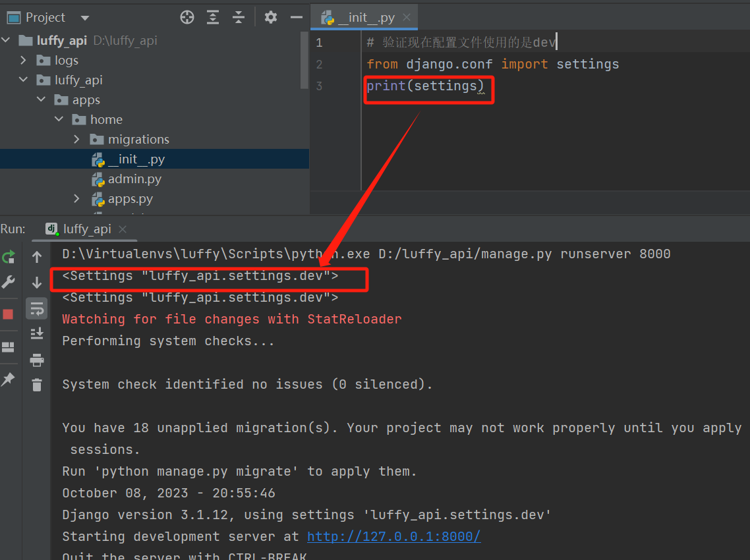
Task: Click the Chinese comment on editor line 1
Action: click(x=461, y=43)
